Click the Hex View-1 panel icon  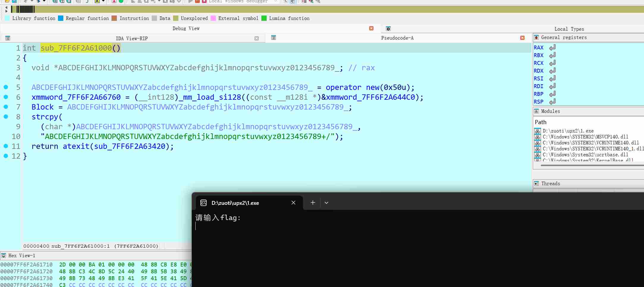pos(4,256)
